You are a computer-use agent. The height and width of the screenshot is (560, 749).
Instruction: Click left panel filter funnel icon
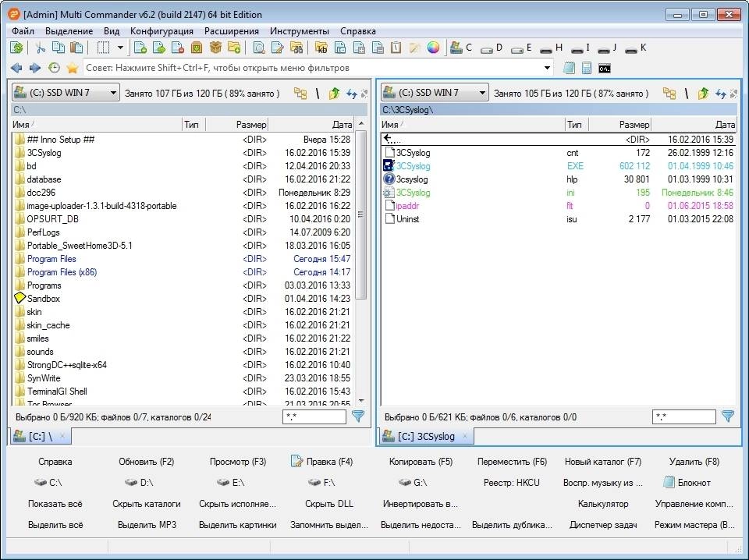tap(358, 416)
